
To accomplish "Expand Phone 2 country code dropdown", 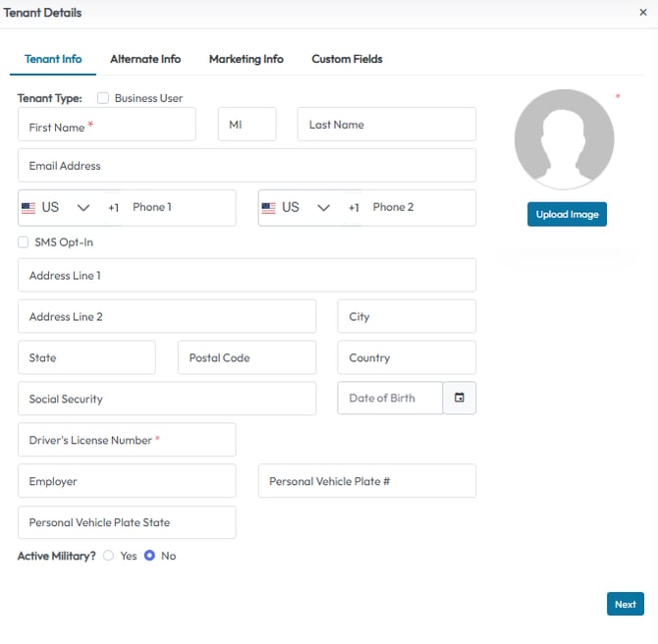I will click(x=323, y=208).
